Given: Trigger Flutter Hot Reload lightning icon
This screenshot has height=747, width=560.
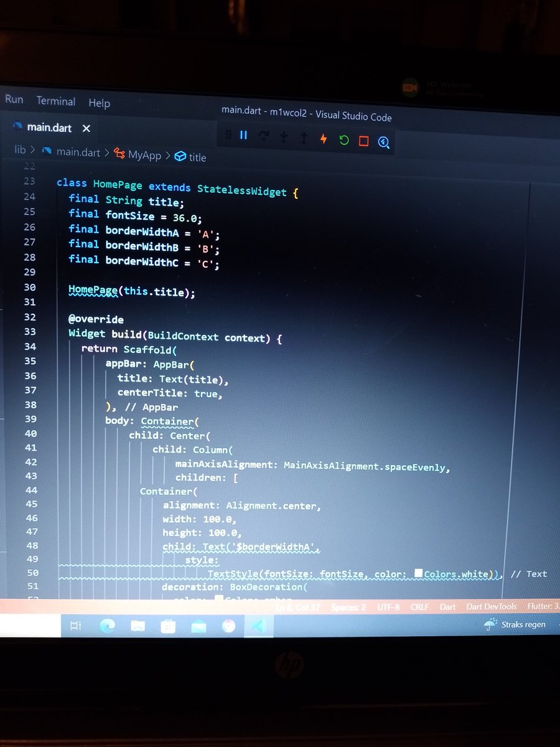Looking at the screenshot, I should pos(323,139).
